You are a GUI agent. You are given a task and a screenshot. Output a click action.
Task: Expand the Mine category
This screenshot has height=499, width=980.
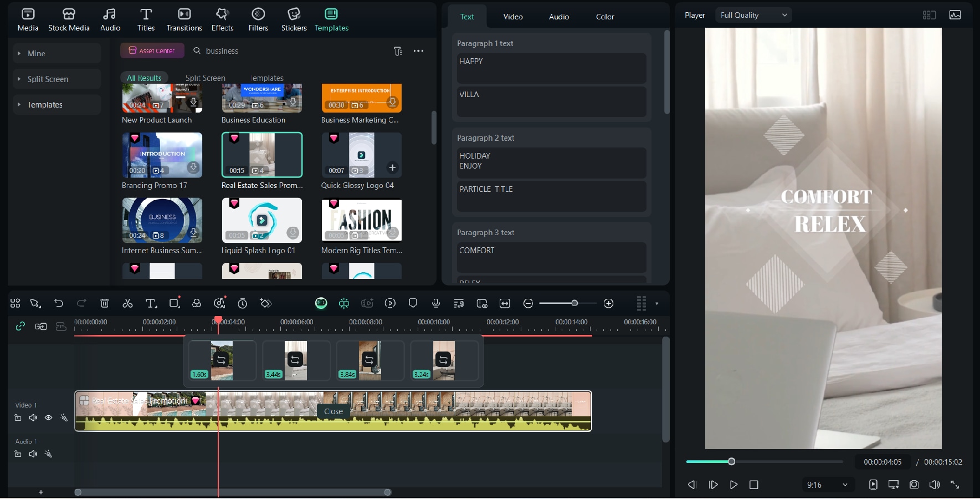(x=57, y=53)
